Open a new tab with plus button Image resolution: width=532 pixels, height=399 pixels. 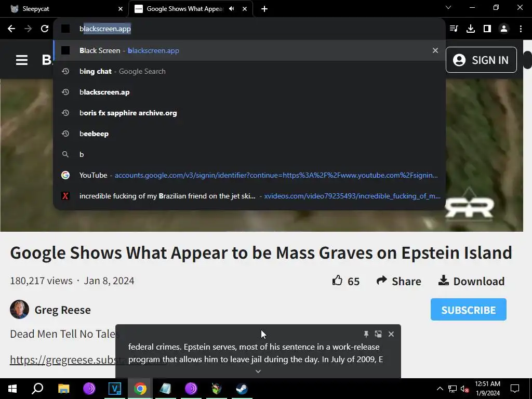point(264,9)
